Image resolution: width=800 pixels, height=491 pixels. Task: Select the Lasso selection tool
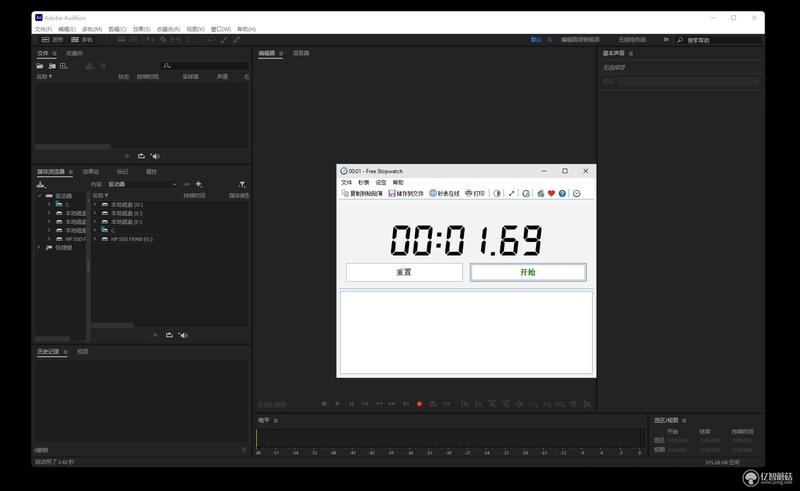point(211,40)
